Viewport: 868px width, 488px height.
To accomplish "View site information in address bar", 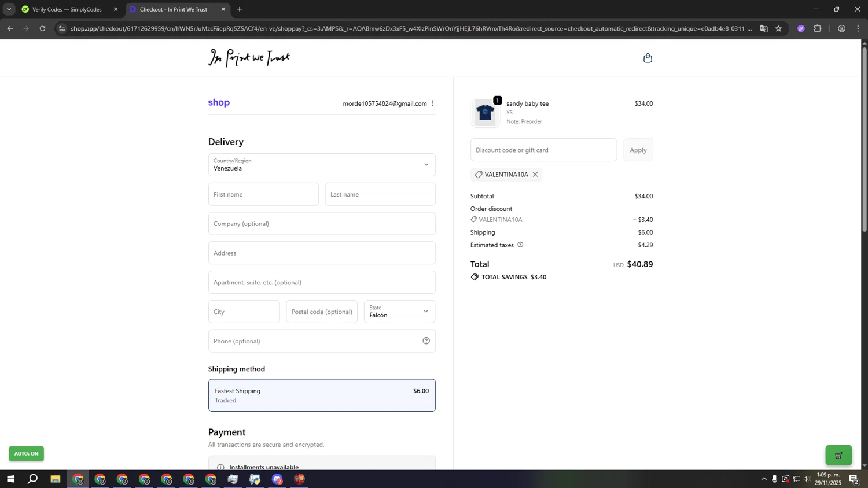I will coord(62,28).
